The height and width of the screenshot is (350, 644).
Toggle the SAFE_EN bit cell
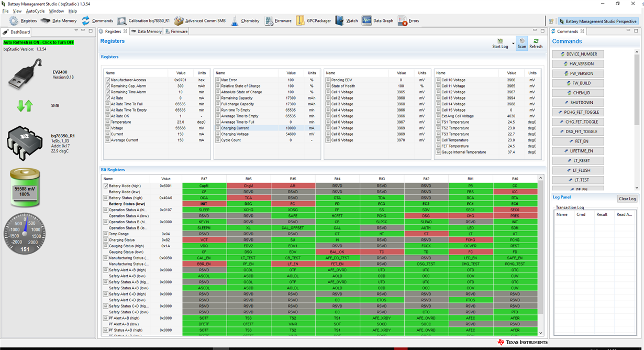(515, 258)
